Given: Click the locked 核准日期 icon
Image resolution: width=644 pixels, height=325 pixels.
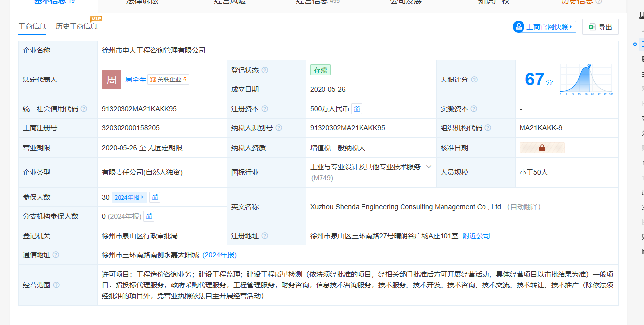Looking at the screenshot, I should 542,148.
